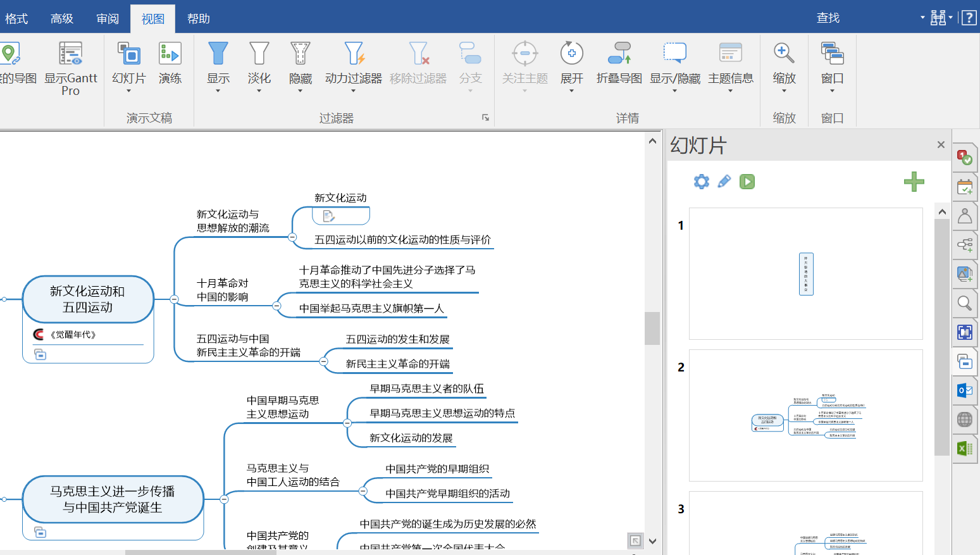Image resolution: width=980 pixels, height=555 pixels.
Task: Select the 视图 ribbon tab
Action: click(153, 18)
